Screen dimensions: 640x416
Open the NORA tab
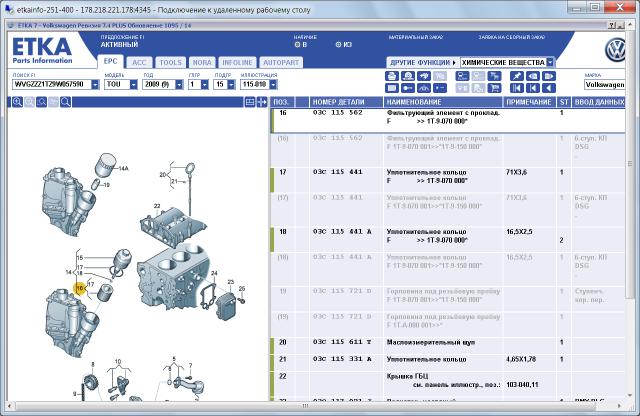point(202,62)
